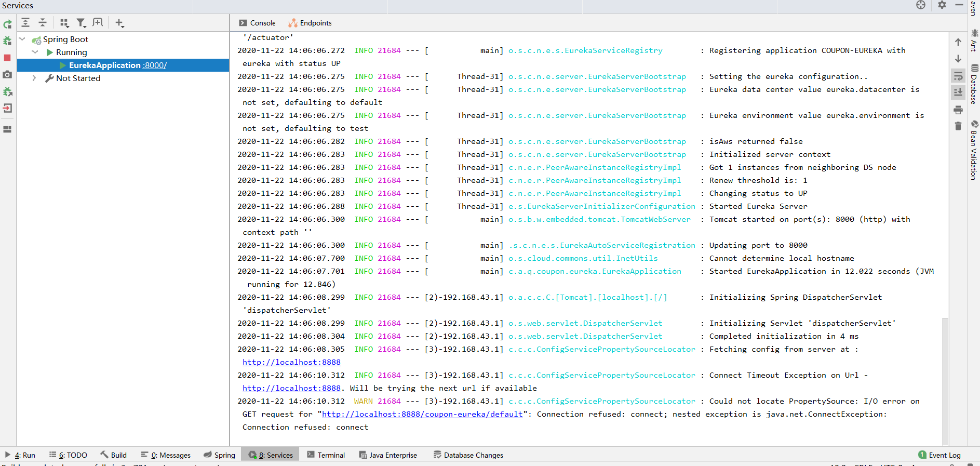Click the Exit application icon in left strip

(7, 109)
